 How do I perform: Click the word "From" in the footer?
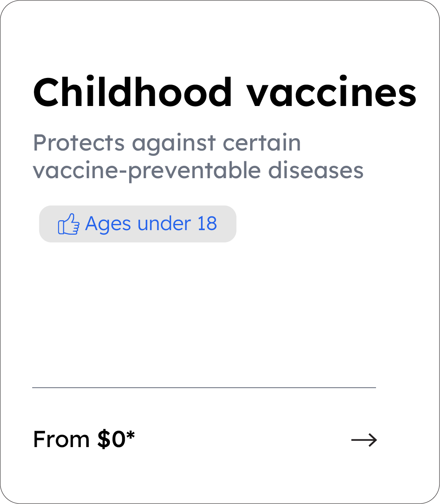[61, 439]
